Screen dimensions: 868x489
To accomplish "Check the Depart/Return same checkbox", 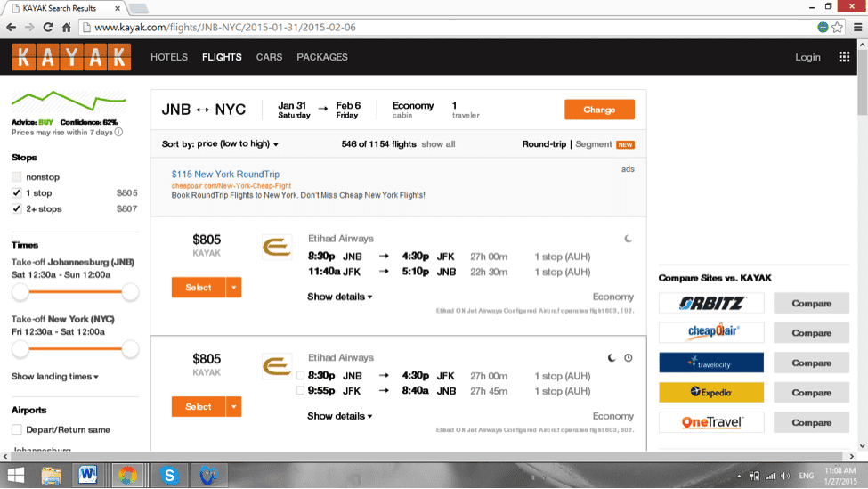I will 17,430.
